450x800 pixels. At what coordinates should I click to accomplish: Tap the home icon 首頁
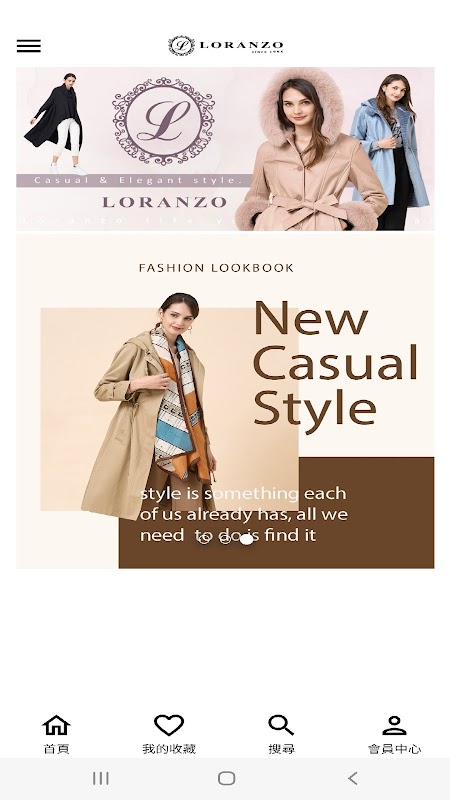coord(56,724)
